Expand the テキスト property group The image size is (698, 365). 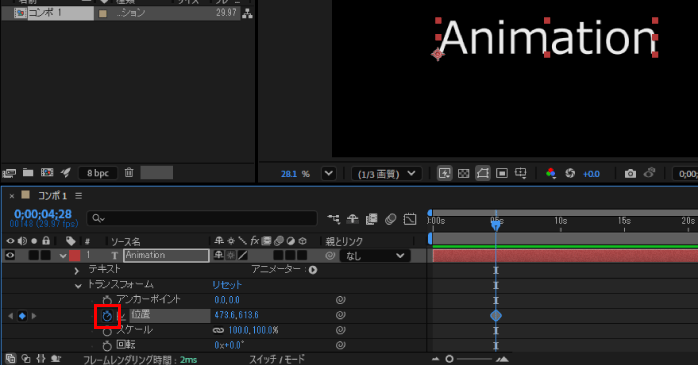click(77, 270)
